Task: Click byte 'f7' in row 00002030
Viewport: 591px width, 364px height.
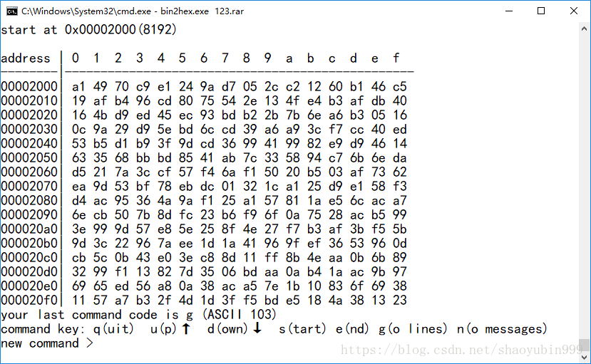Action: tap(336, 130)
